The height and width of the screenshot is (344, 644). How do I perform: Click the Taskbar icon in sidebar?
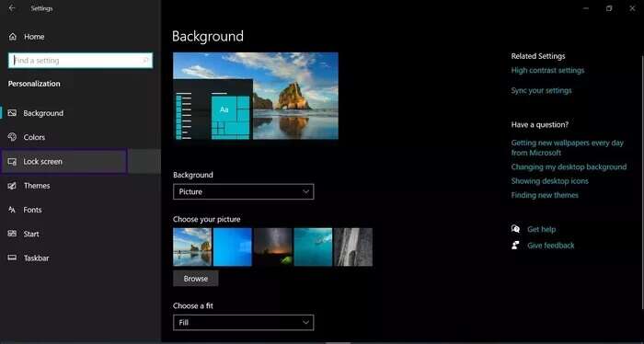[12, 258]
